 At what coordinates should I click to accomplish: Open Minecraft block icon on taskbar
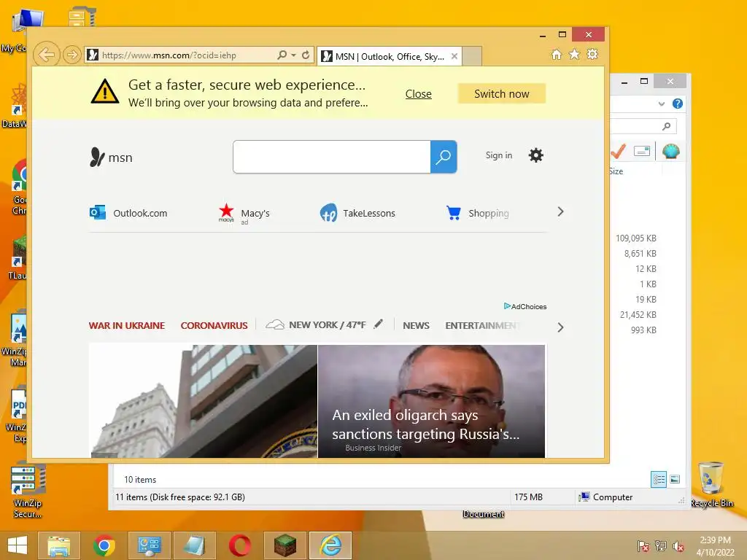click(x=285, y=545)
